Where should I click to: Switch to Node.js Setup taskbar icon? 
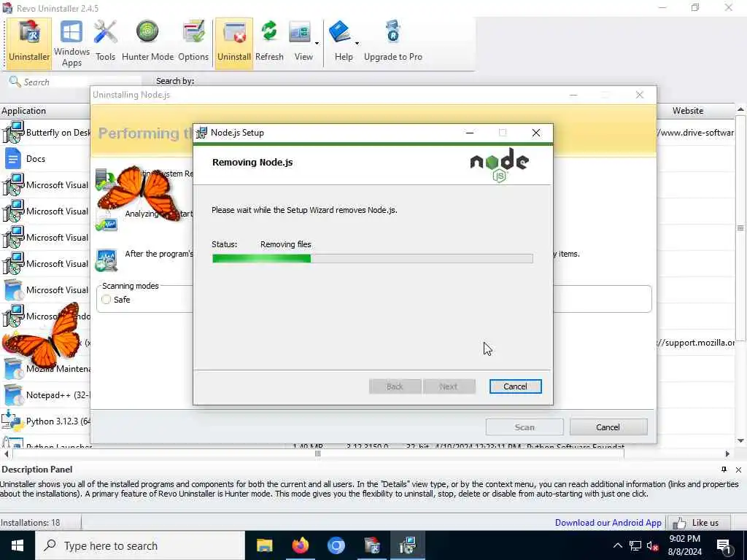[x=408, y=545]
